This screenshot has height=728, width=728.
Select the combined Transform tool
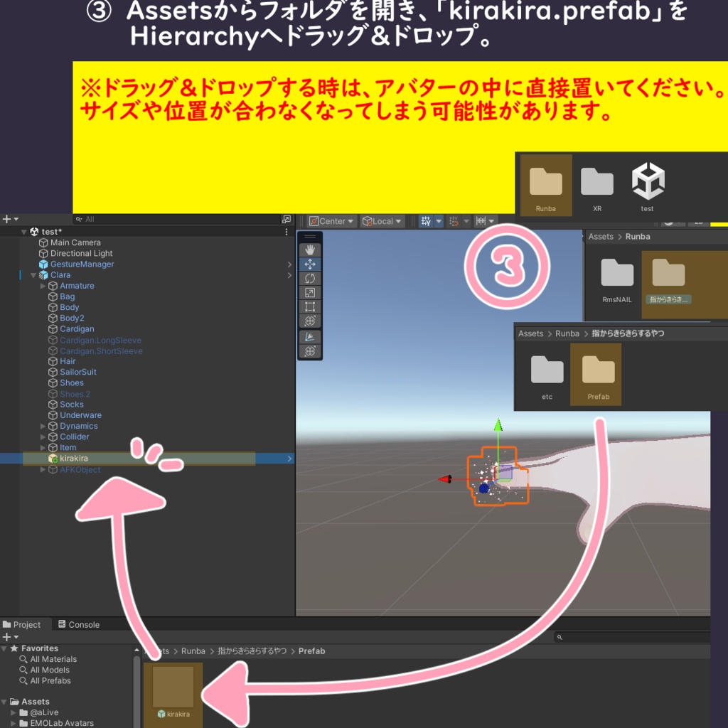(x=310, y=321)
